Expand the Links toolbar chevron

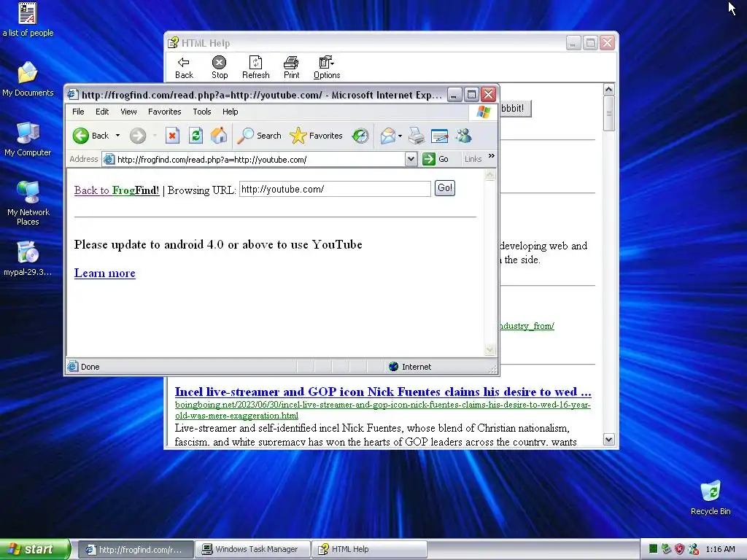[x=491, y=156]
